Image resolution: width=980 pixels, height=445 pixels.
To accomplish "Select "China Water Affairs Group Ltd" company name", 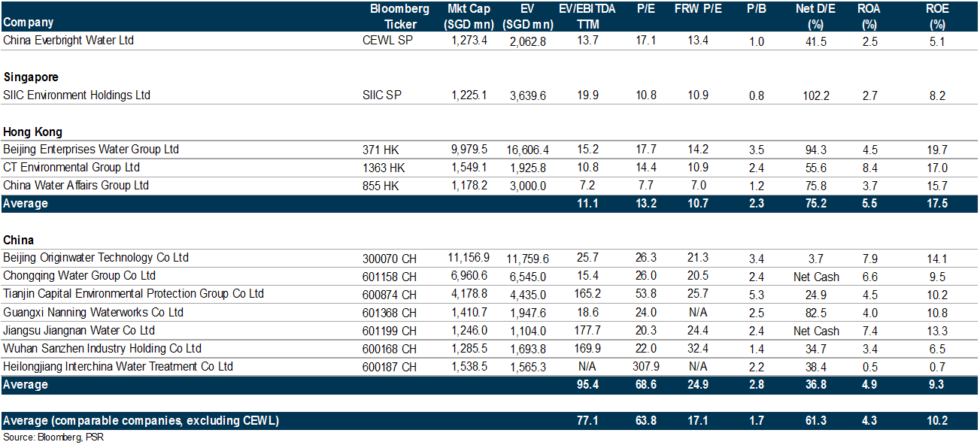I will [x=76, y=185].
